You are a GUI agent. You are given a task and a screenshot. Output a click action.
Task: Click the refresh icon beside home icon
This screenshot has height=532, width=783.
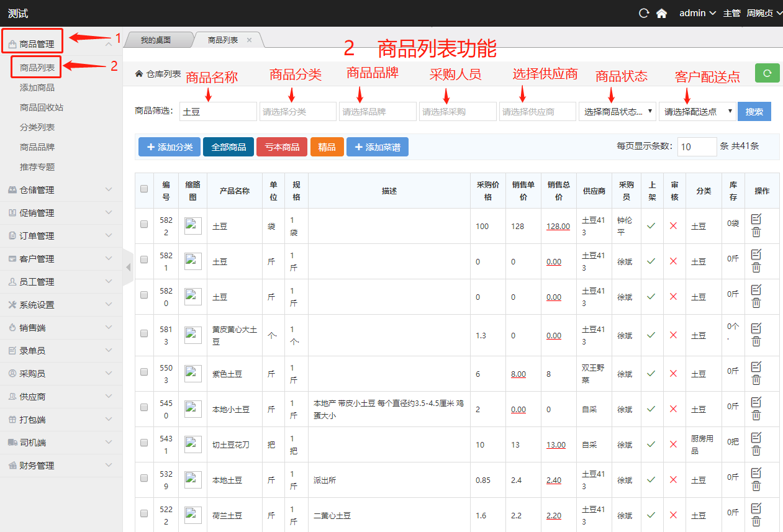644,13
